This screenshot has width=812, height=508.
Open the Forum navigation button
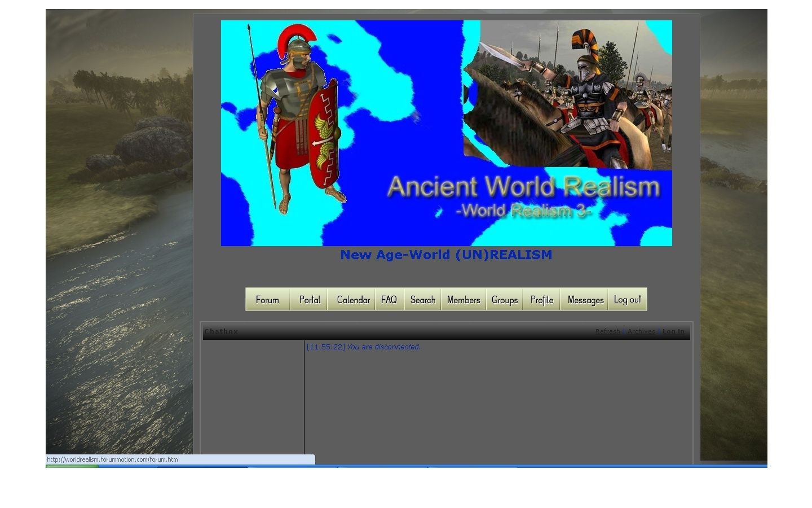[x=267, y=300]
